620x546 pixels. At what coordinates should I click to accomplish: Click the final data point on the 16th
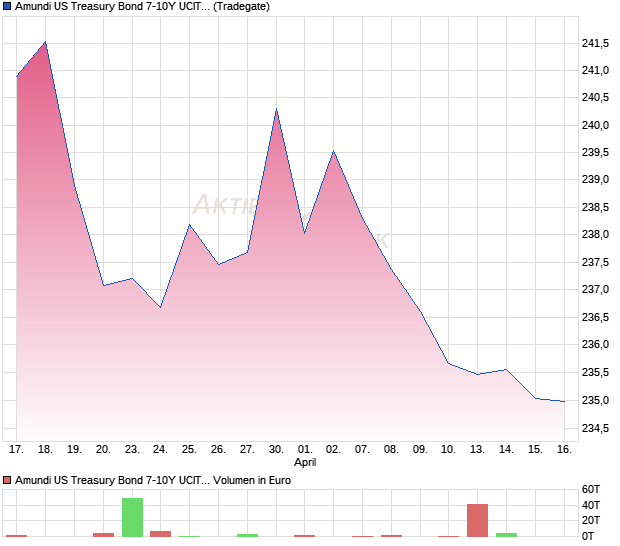tap(564, 401)
